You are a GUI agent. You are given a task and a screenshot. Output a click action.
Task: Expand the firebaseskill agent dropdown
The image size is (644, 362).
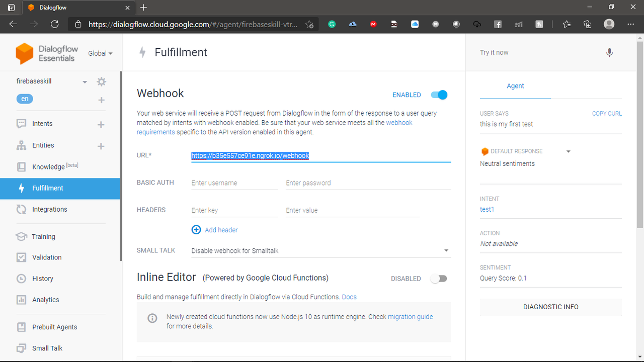[85, 82]
